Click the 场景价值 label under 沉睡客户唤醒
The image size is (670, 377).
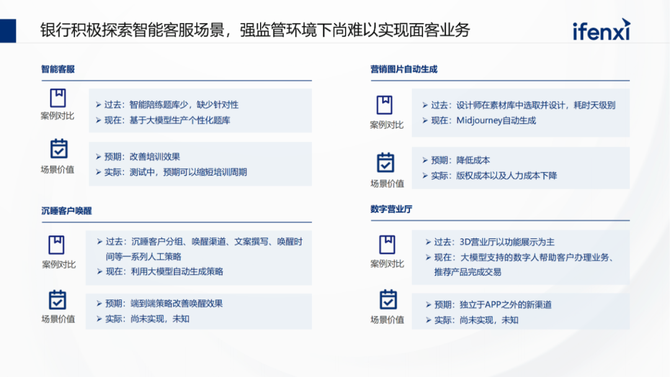pyautogui.click(x=58, y=319)
